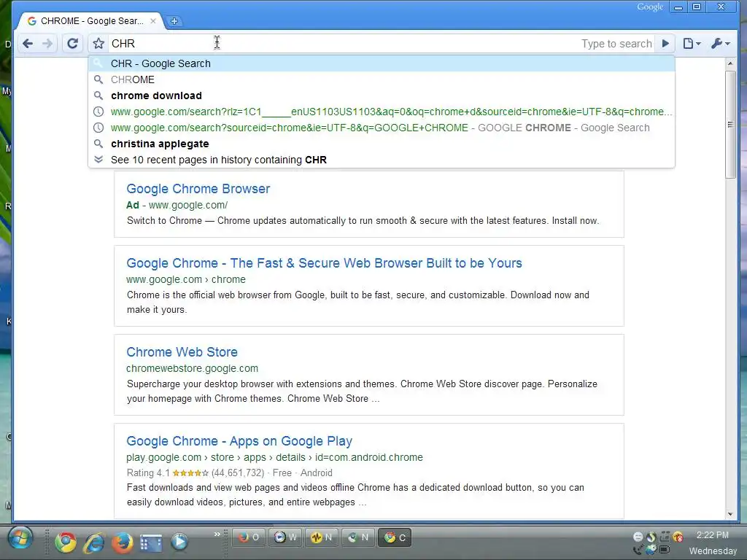
Task: Click the clock icon beside rlz=1C1 URL
Action: pyautogui.click(x=98, y=112)
